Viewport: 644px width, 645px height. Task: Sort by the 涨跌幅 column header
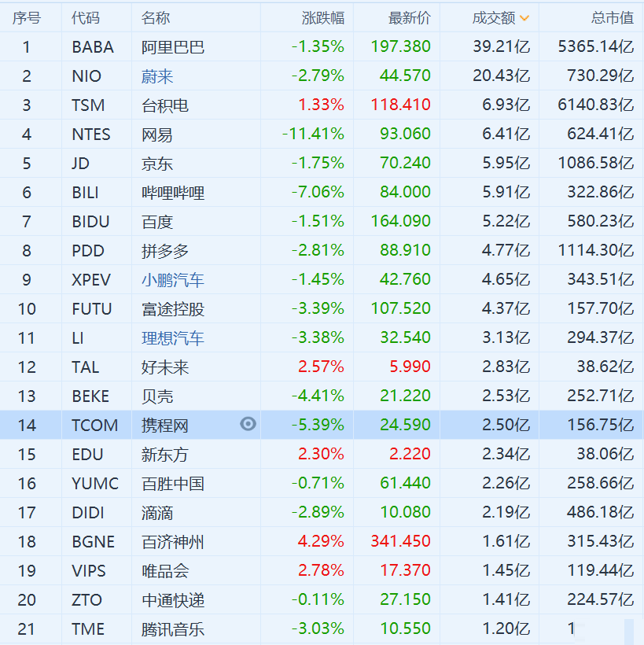323,18
